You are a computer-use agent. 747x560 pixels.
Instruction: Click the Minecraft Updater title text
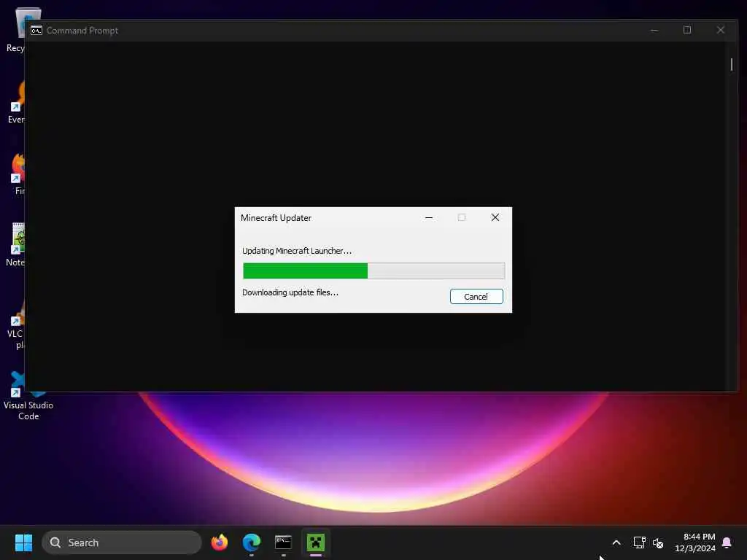click(x=276, y=218)
